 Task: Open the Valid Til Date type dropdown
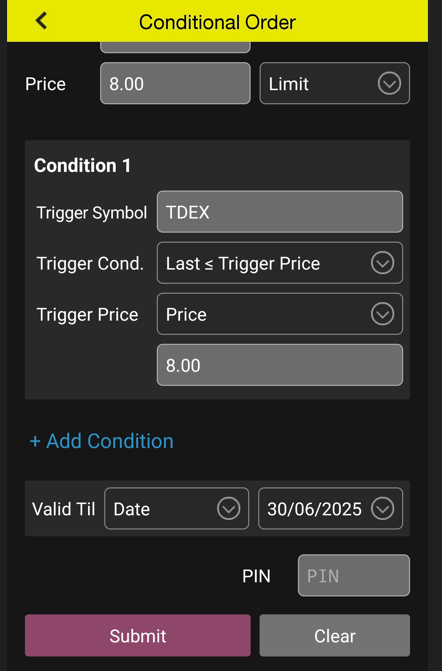(x=176, y=508)
